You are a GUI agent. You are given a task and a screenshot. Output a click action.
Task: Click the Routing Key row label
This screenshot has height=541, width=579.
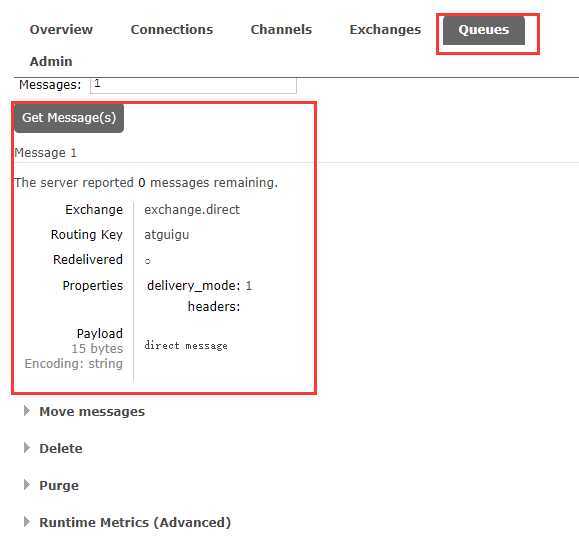pos(87,235)
